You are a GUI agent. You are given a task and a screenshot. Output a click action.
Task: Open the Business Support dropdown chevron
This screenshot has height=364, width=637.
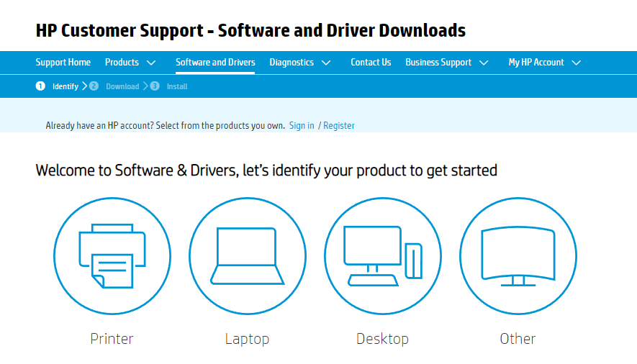click(x=484, y=63)
